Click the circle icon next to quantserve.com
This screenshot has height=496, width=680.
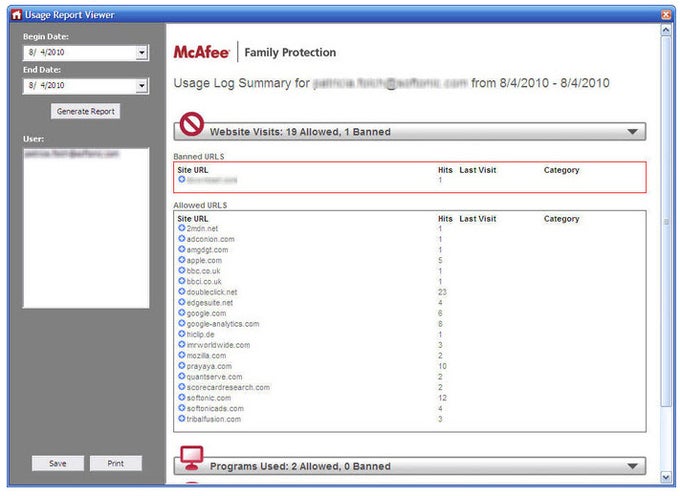coord(182,376)
